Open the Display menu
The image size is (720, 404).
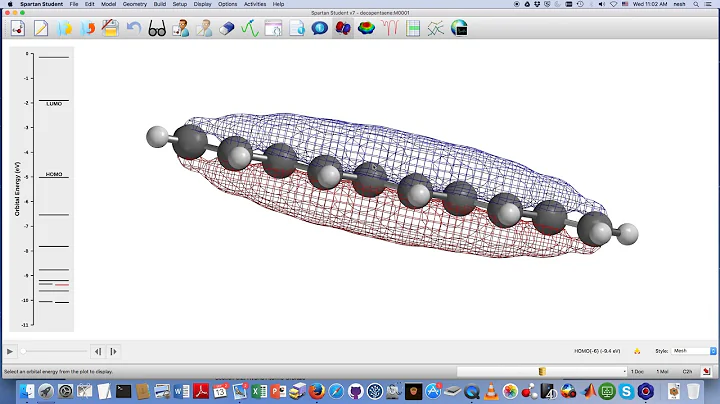[x=202, y=4]
